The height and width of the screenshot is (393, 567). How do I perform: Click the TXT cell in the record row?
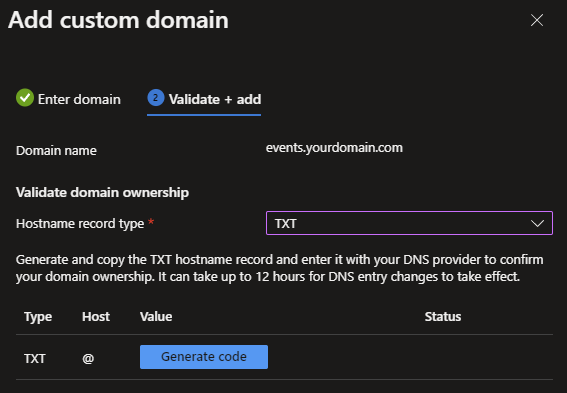pos(35,359)
